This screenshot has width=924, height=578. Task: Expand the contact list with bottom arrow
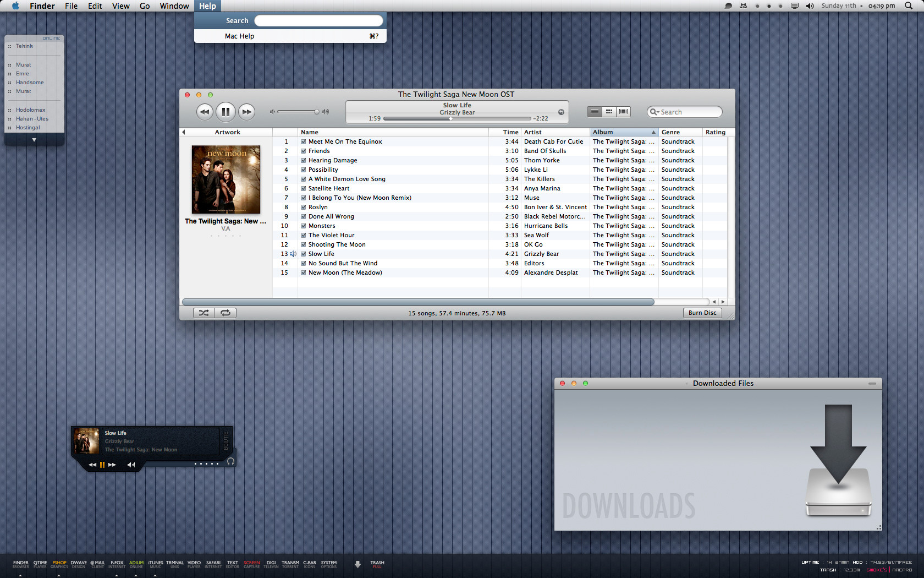coord(34,140)
